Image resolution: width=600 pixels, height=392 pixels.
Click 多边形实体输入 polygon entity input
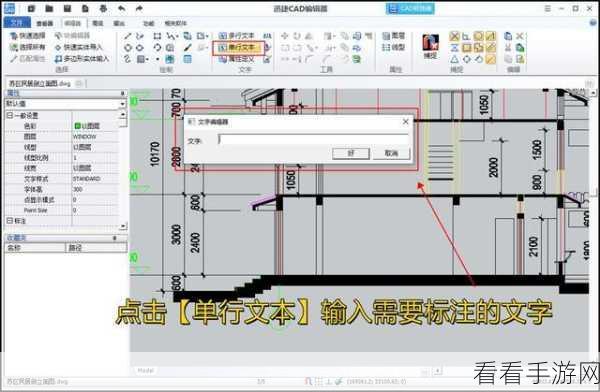[x=82, y=59]
